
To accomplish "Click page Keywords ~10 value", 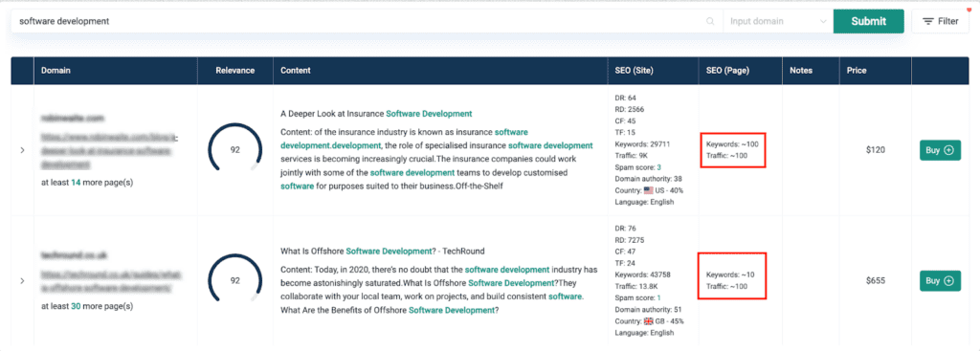I will click(x=730, y=274).
